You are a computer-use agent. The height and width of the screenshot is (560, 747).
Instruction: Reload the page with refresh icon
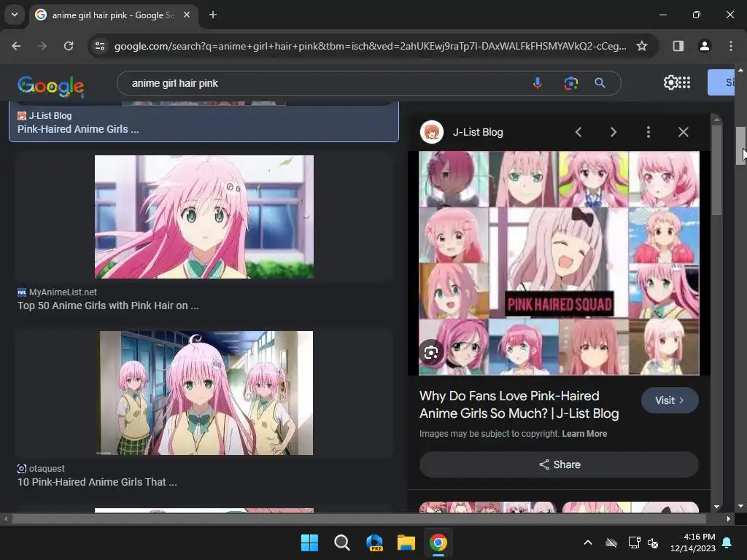69,46
